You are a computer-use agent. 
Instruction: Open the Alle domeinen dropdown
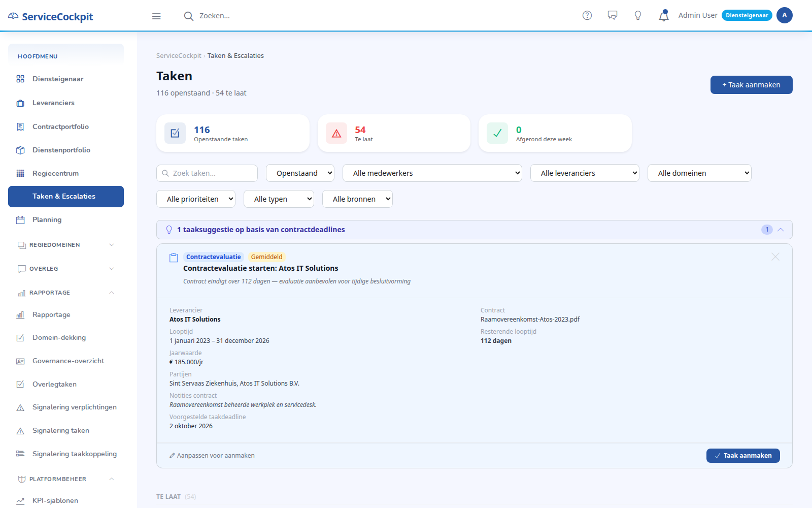pyautogui.click(x=699, y=173)
